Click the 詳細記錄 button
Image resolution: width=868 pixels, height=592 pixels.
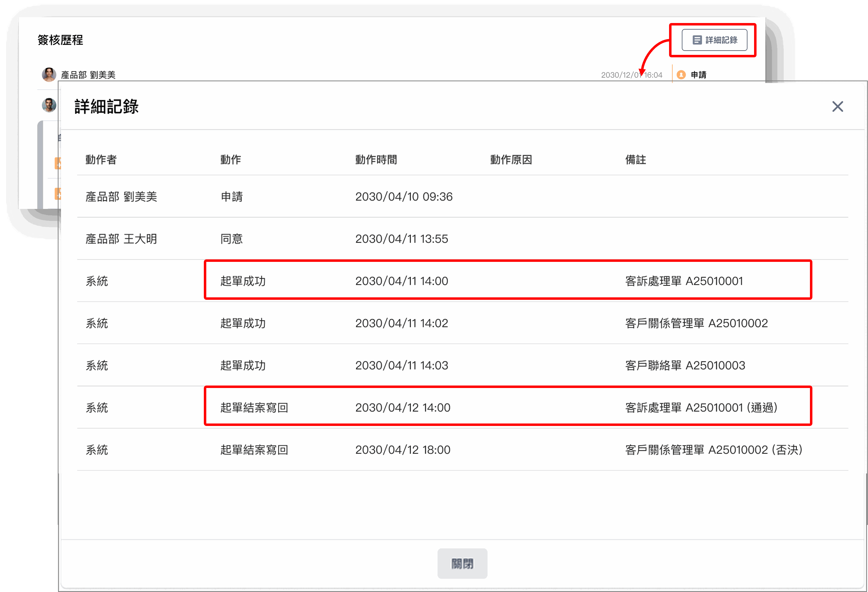714,40
